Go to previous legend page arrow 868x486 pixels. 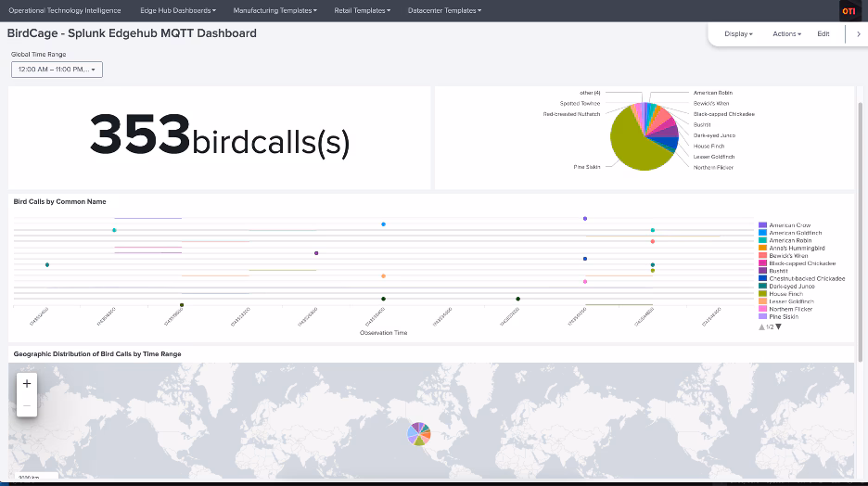tap(761, 326)
